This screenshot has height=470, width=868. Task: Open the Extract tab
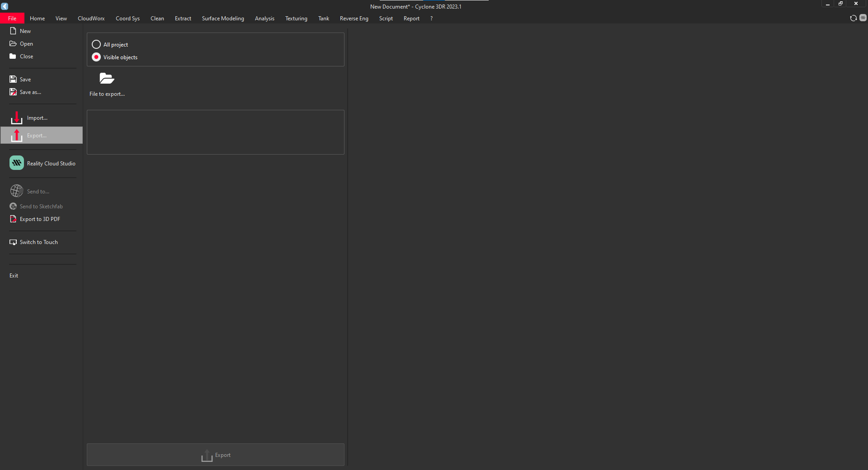[183, 19]
